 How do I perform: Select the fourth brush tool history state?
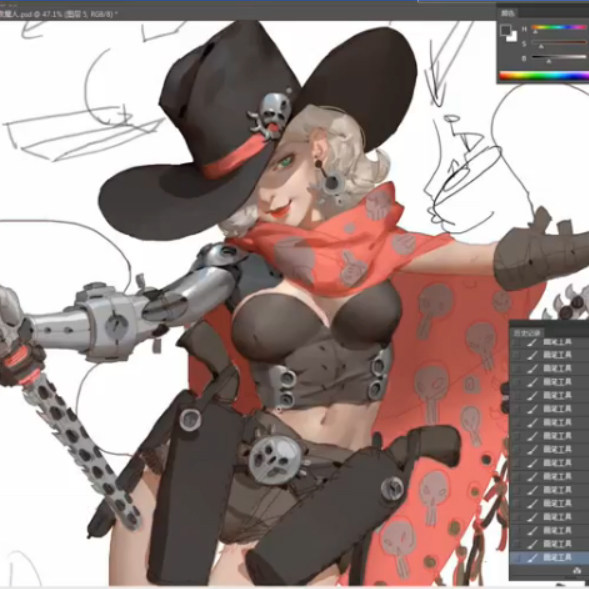pyautogui.click(x=549, y=382)
